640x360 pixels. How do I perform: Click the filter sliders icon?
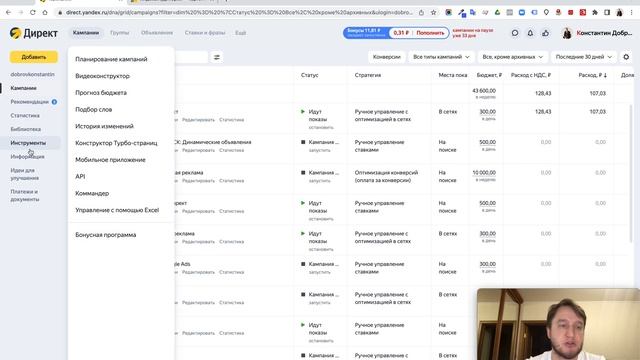(x=217, y=57)
